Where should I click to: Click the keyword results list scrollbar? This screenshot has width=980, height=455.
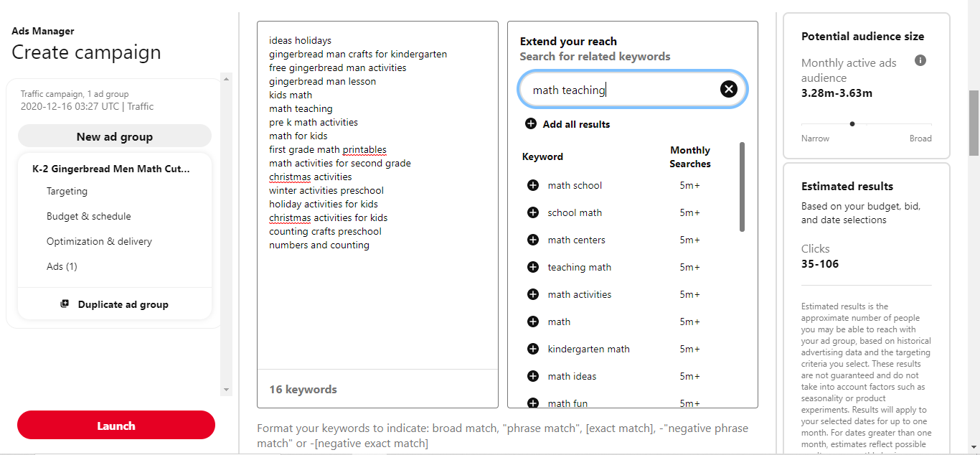[742, 187]
